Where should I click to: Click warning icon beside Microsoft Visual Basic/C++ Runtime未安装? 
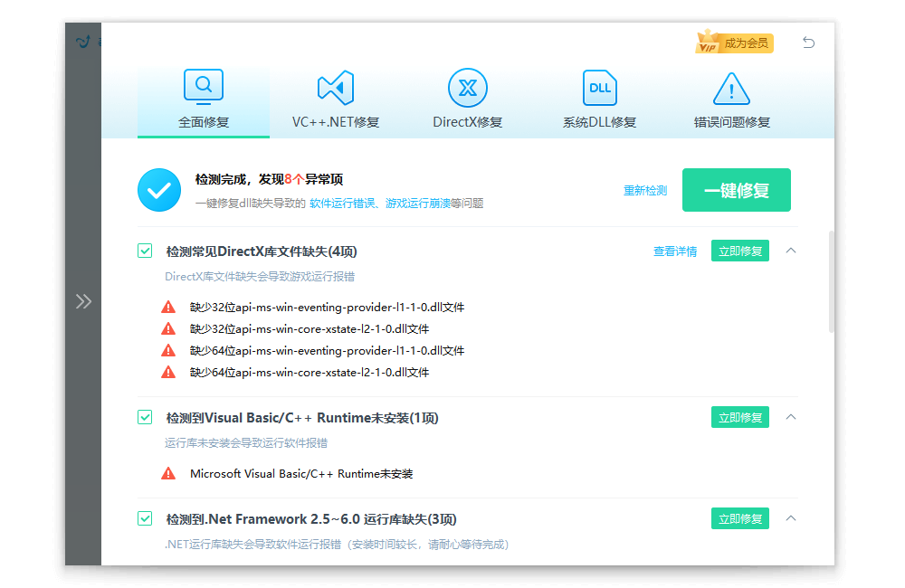[x=168, y=474]
